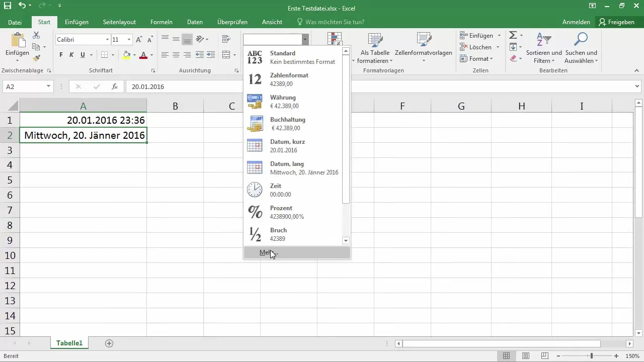Click the Cut scissors icon
Viewport: 644px width, 362px height.
(x=36, y=35)
